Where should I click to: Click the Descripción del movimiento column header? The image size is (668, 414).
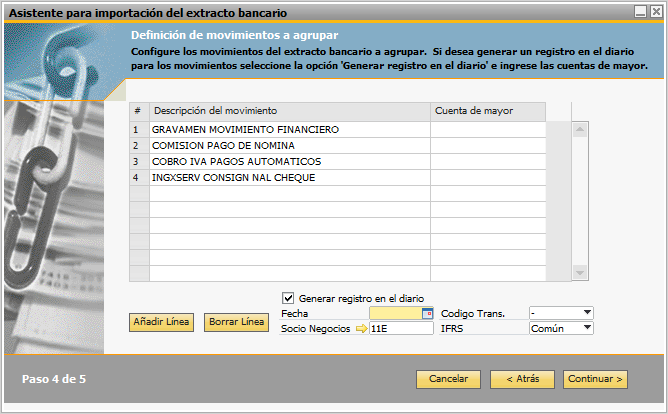pos(289,110)
